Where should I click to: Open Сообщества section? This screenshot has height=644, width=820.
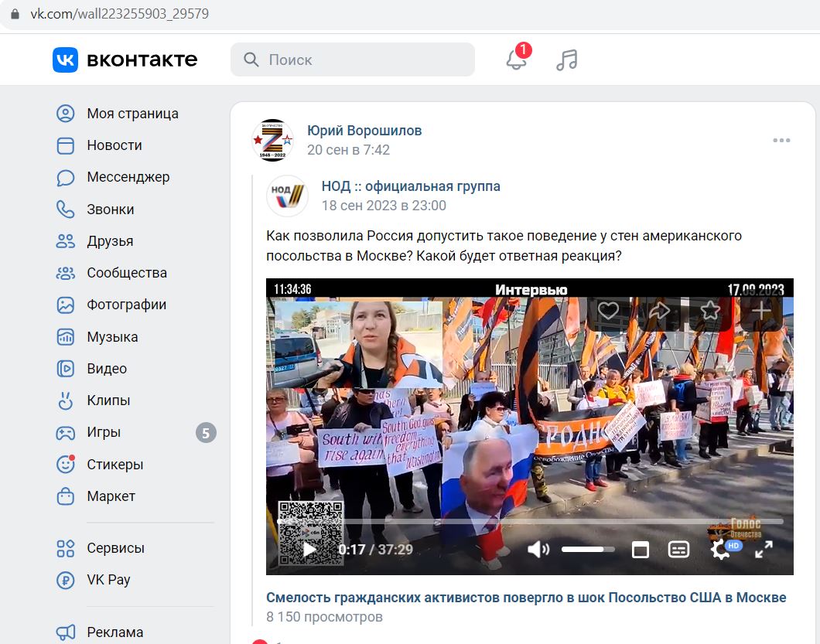[127, 273]
